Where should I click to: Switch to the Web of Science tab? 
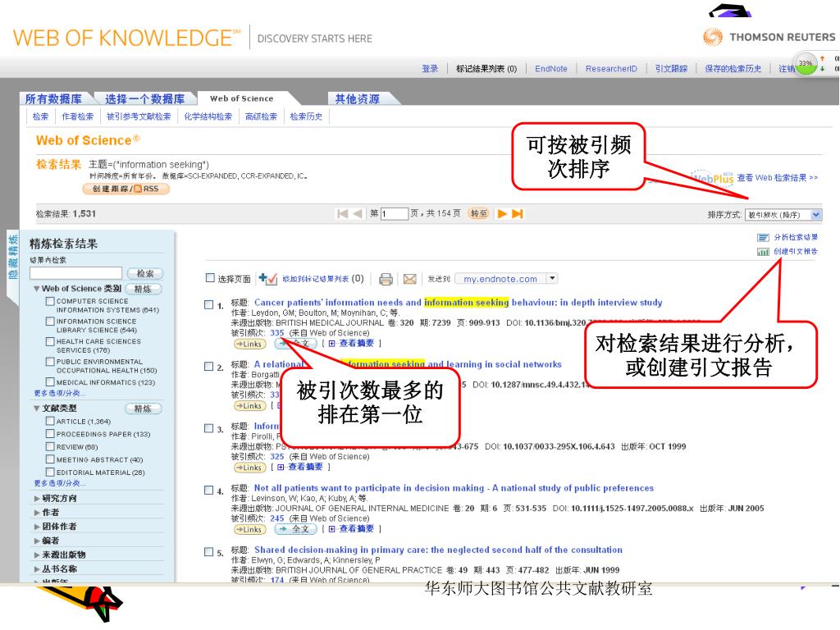[242, 98]
